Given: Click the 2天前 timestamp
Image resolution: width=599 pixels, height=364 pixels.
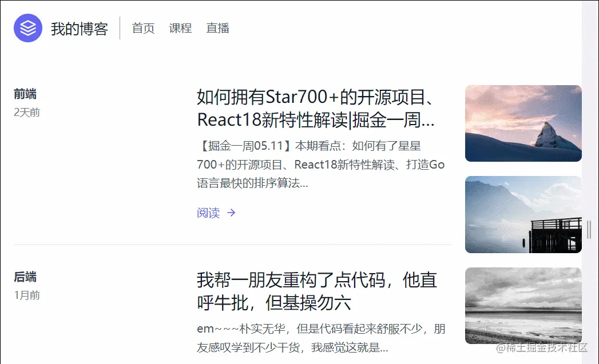Looking at the screenshot, I should click(25, 112).
